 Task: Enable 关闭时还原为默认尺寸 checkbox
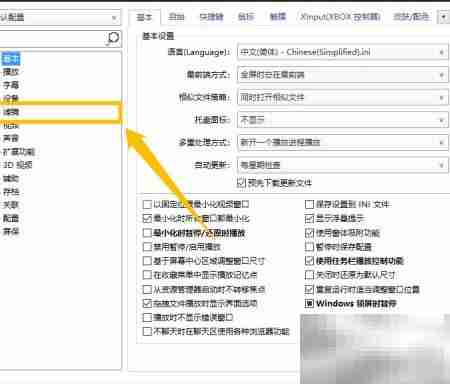click(x=309, y=275)
